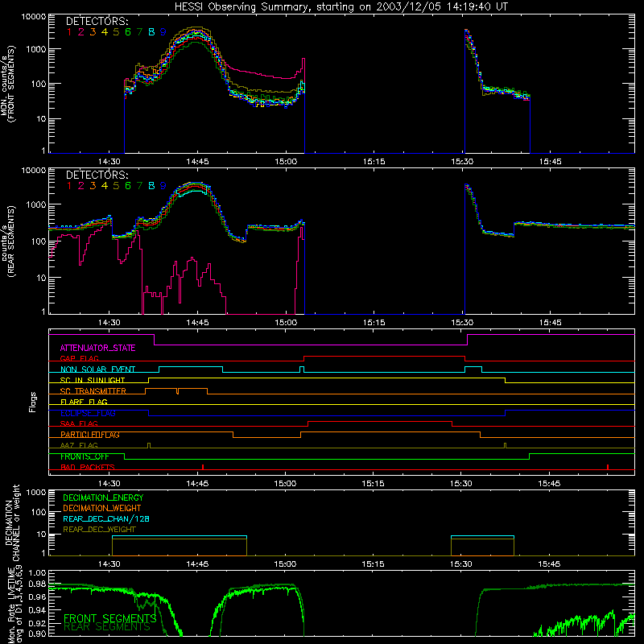Click detector 8 legend in rear segments panel
Viewport: 644px width, 644px height.
point(151,186)
